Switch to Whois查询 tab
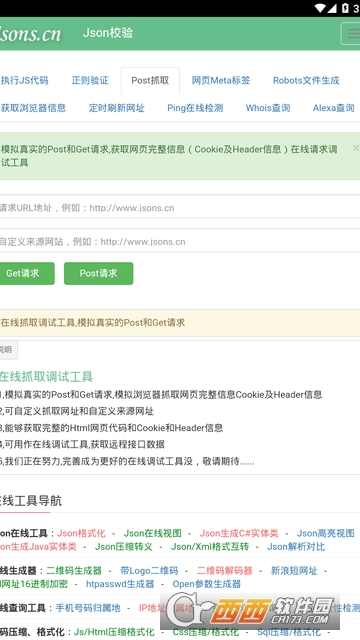360x640 pixels. pos(268,108)
